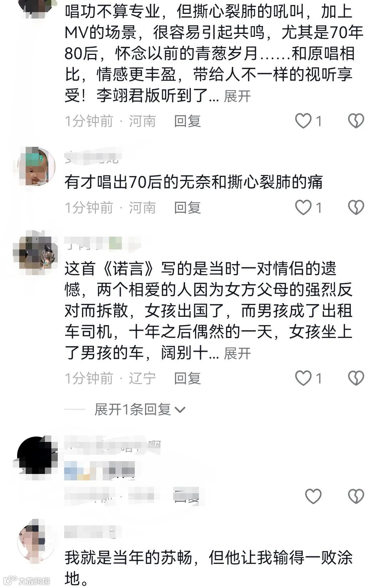385x588 pixels.
Task: Like the 《诺言》 story comment from 辽宁
Action: (303, 378)
